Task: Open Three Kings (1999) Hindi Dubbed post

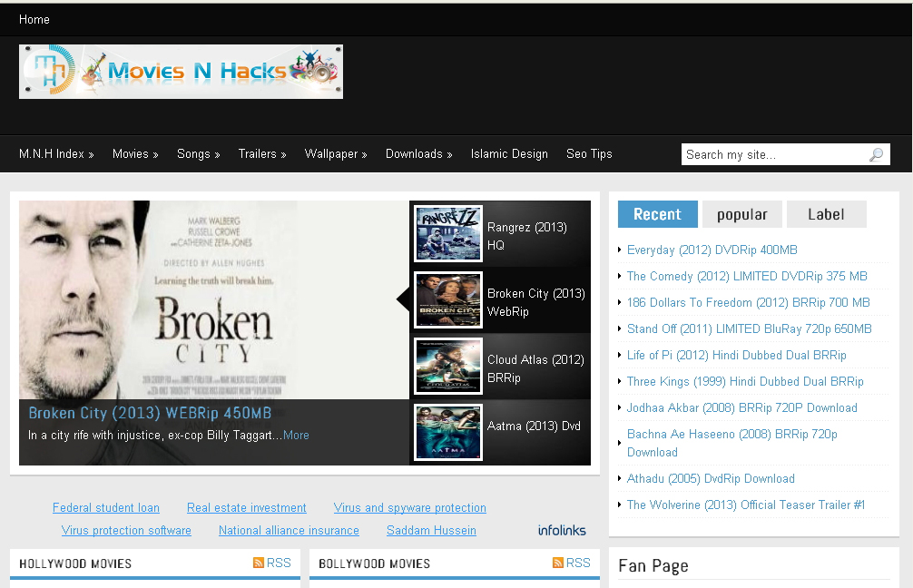Action: tap(745, 381)
